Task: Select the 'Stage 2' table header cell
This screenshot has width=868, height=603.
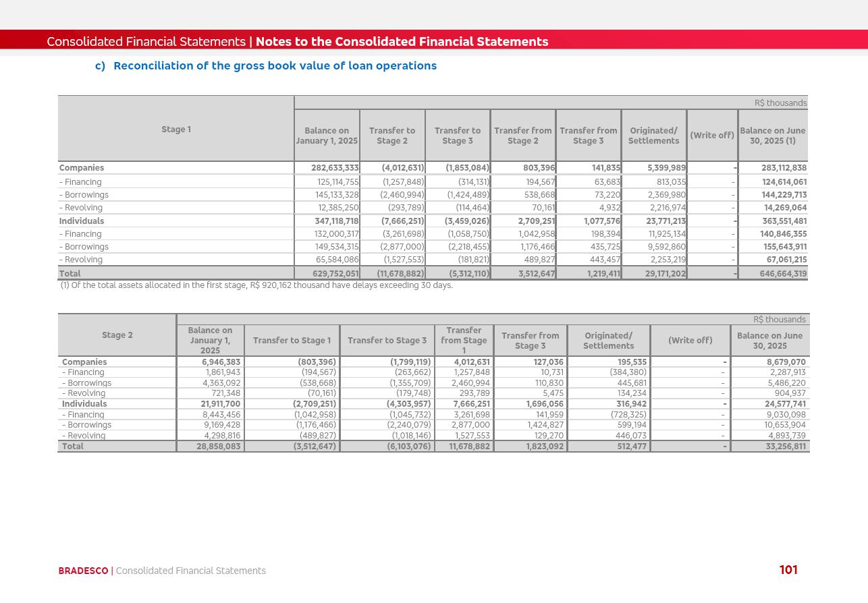Action: coord(117,335)
